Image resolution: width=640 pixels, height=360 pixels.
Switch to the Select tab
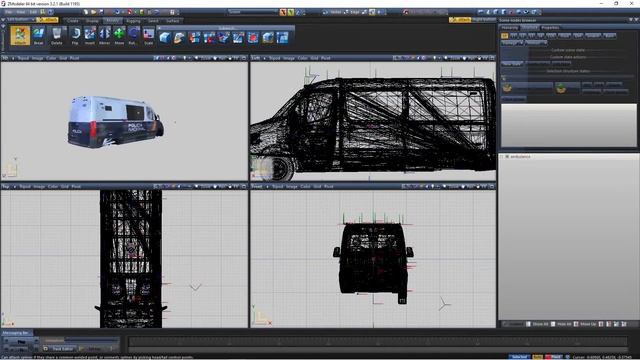click(153, 20)
